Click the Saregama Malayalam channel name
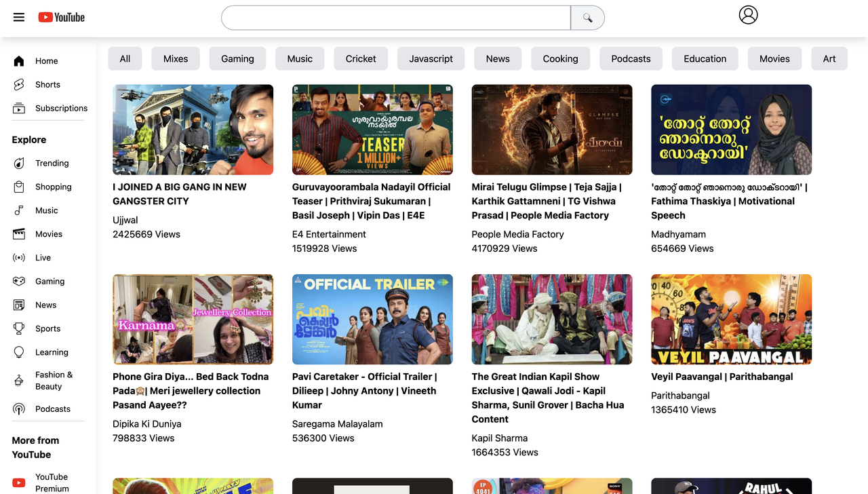Image resolution: width=868 pixels, height=494 pixels. click(x=338, y=424)
